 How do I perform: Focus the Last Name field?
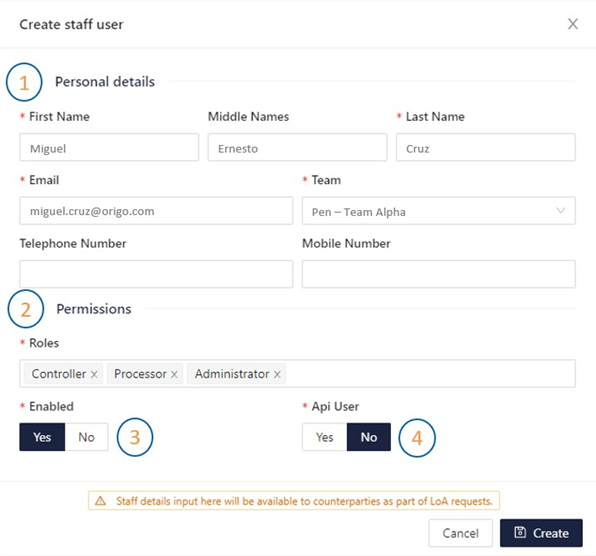pyautogui.click(x=486, y=147)
